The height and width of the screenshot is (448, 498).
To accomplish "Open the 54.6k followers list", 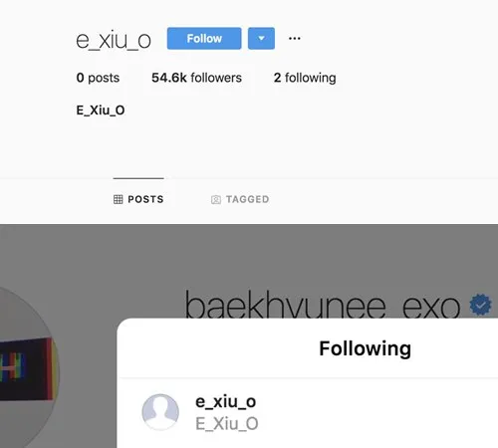I will 196,78.
